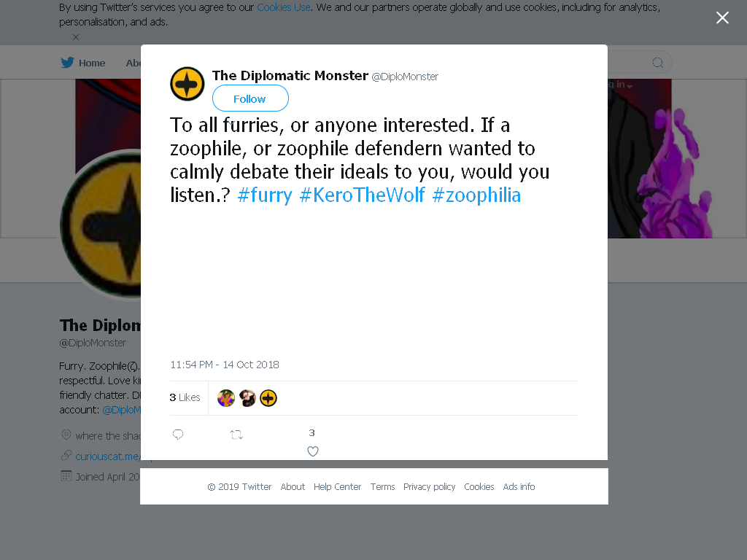Click the retweet arrows icon

pyautogui.click(x=236, y=435)
